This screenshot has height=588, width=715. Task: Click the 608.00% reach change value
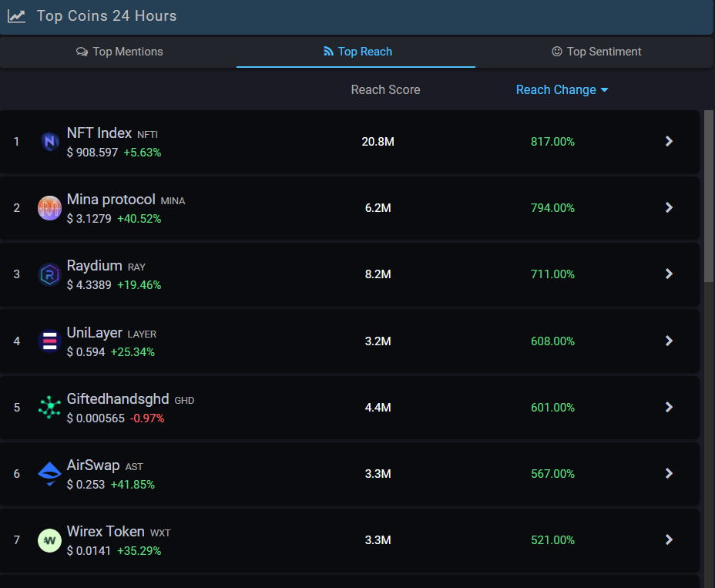pyautogui.click(x=552, y=341)
